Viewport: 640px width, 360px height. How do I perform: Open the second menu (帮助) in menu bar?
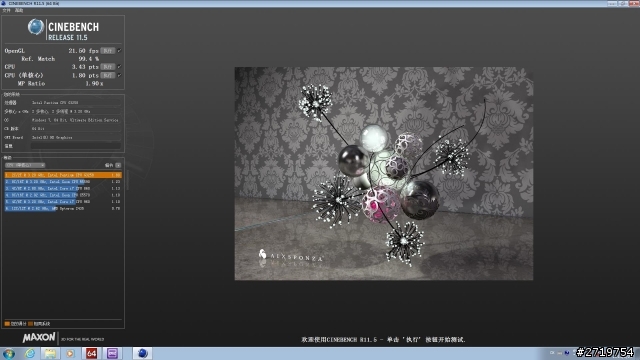pyautogui.click(x=19, y=10)
